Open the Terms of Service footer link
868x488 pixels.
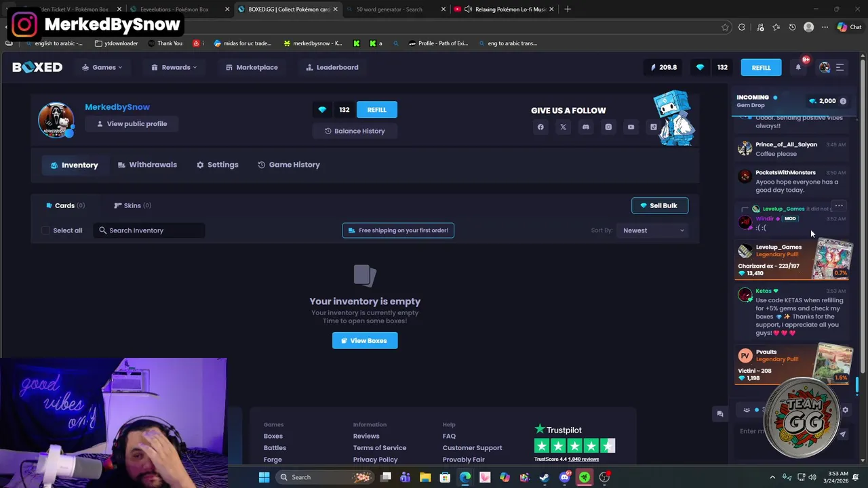pyautogui.click(x=380, y=448)
